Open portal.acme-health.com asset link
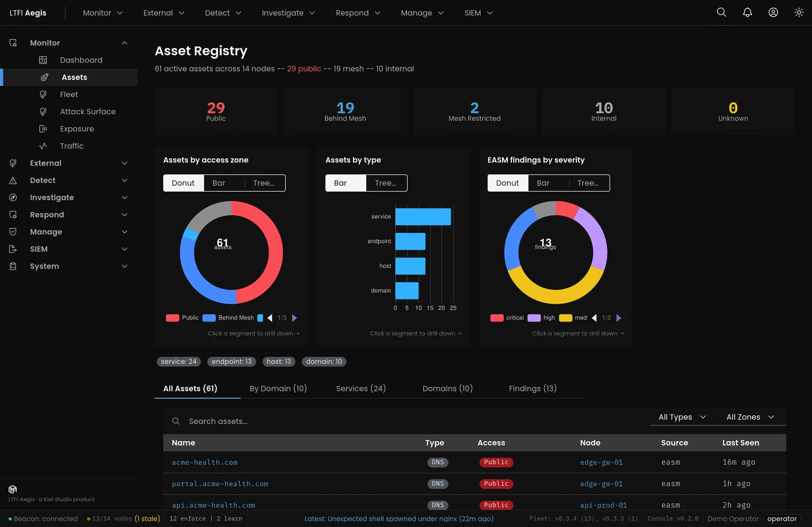This screenshot has width=812, height=527. click(x=220, y=484)
